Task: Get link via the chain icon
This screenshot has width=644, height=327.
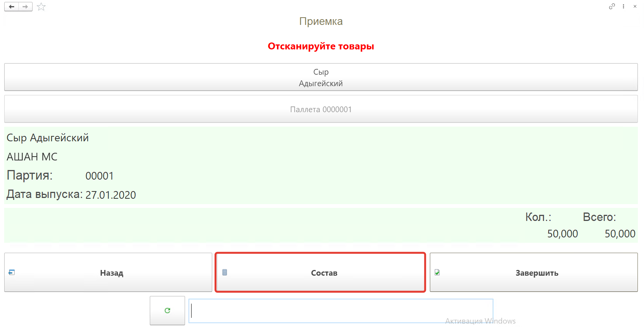Action: coord(612,6)
